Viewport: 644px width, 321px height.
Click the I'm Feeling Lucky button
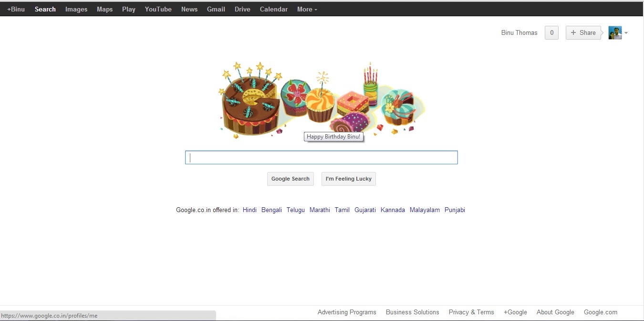(x=349, y=179)
